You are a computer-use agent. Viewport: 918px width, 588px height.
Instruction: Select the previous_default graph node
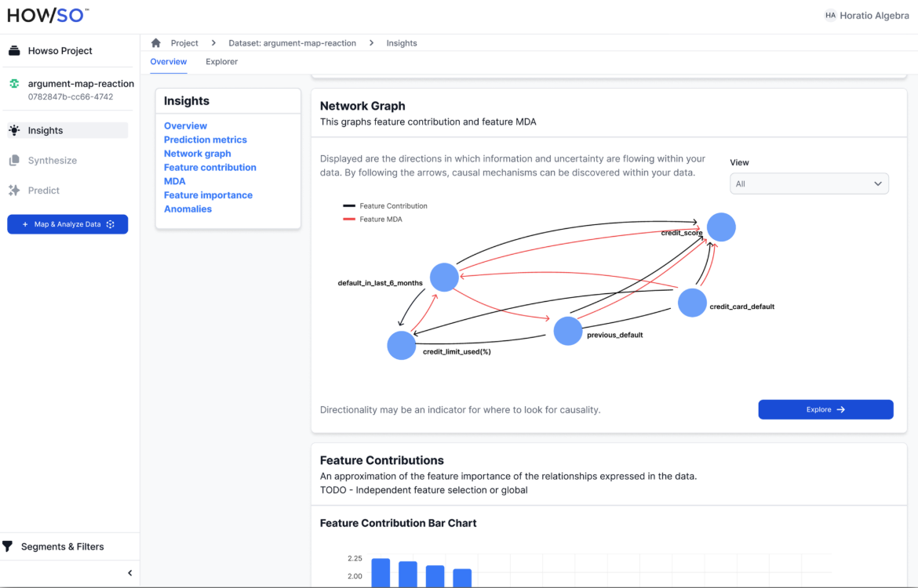567,331
